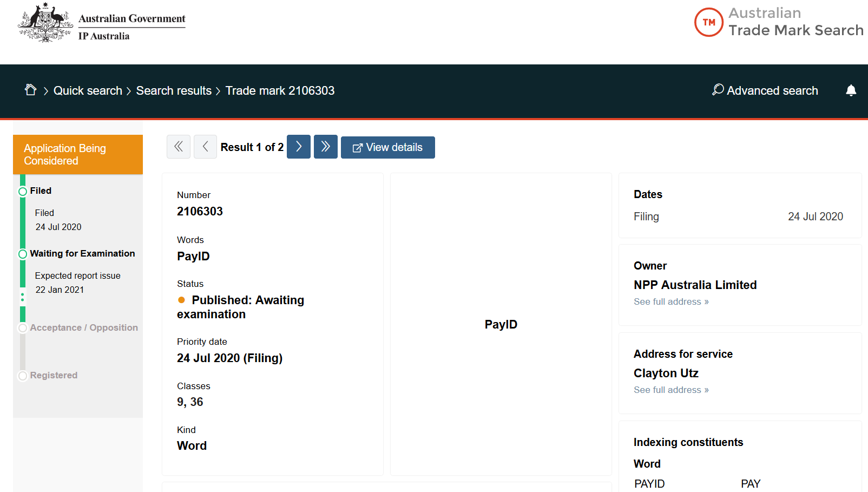This screenshot has height=492, width=868.
Task: Select Filing date 24 Jul 2020 in Dates
Action: click(x=816, y=217)
